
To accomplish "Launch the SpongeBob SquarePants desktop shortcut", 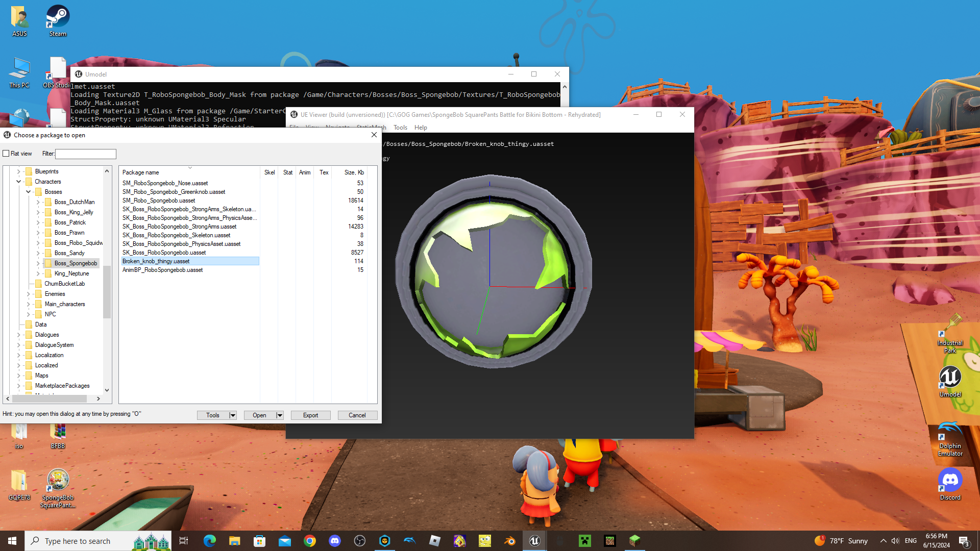I will point(58,488).
